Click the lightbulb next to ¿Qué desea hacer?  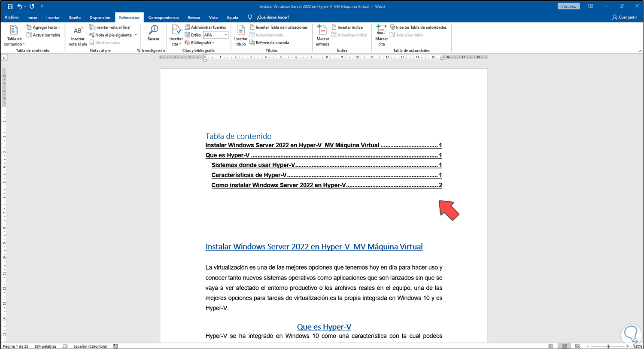click(x=250, y=18)
